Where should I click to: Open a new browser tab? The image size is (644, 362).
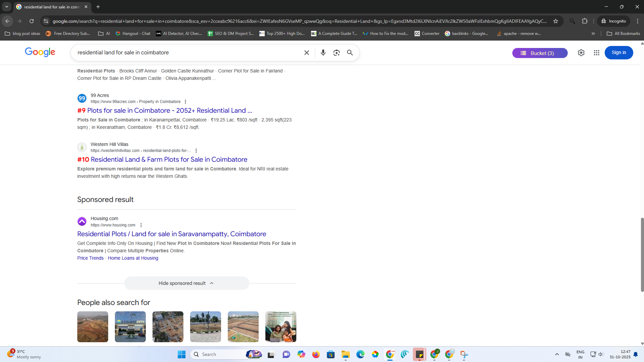(x=98, y=7)
